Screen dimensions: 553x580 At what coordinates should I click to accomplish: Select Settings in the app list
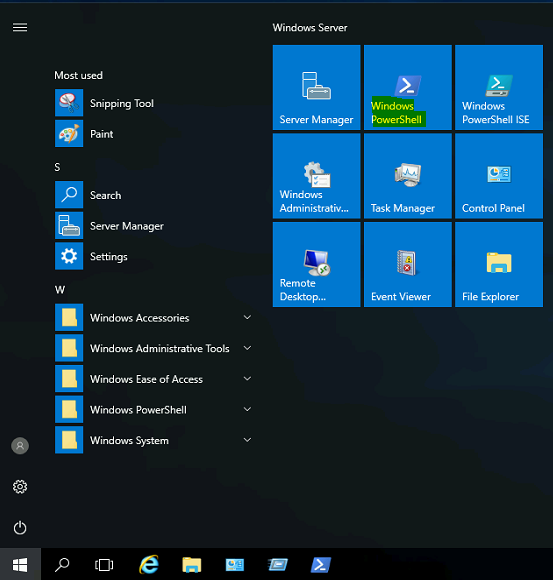click(x=155, y=256)
